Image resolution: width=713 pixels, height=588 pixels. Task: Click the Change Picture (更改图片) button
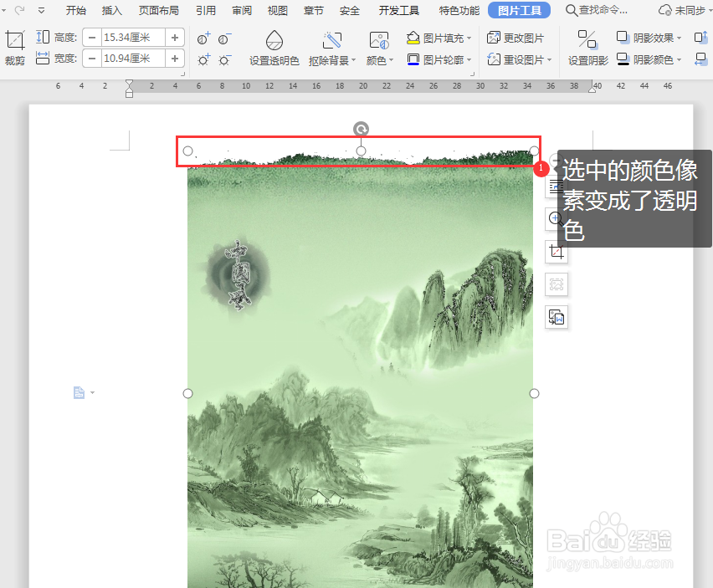(516, 38)
